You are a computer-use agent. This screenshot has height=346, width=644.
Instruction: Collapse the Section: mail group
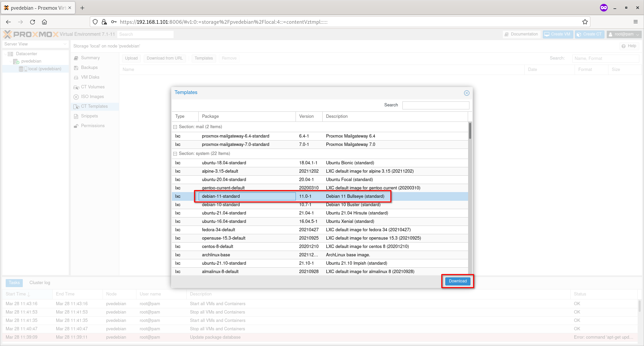[x=175, y=127]
